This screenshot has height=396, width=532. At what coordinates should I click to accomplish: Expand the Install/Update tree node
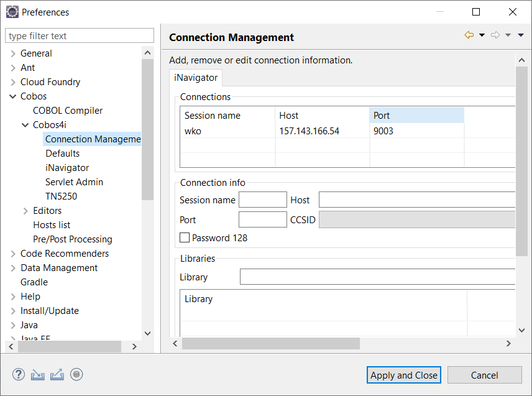[x=13, y=311]
